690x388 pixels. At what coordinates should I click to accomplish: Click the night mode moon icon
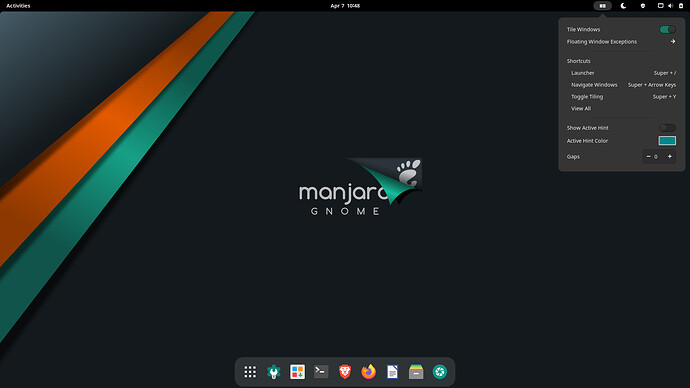pos(623,6)
